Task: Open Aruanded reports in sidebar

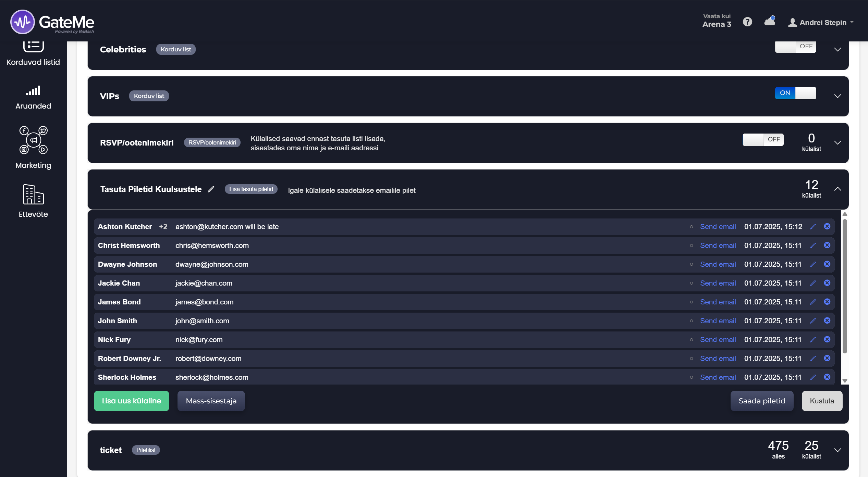Action: (x=33, y=98)
